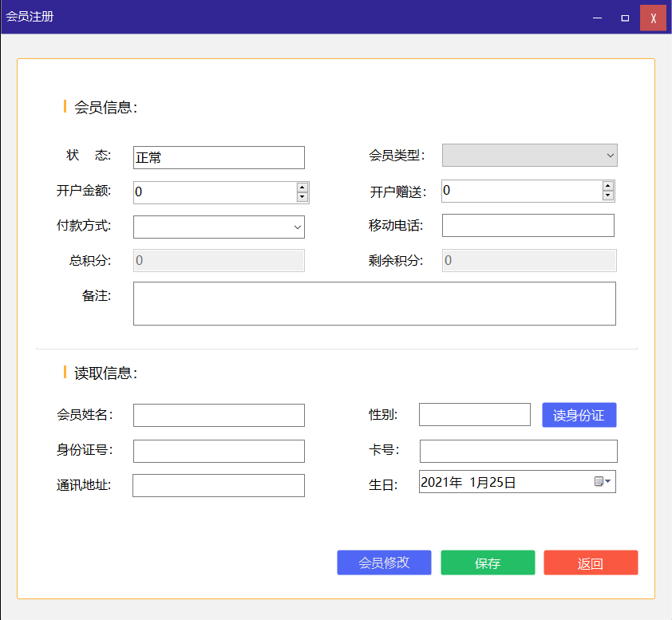Viewport: 672px width, 620px height.
Task: Click into the 备注 text area
Action: click(x=374, y=303)
